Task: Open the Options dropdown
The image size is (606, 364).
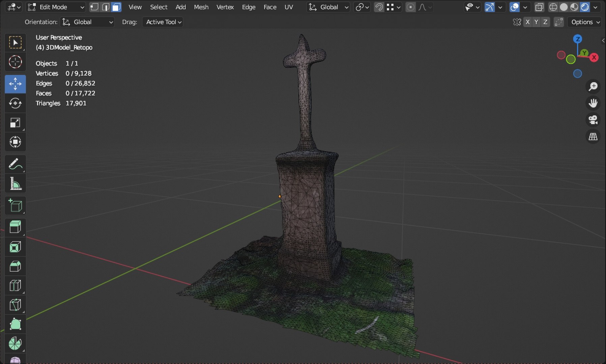Action: click(585, 22)
